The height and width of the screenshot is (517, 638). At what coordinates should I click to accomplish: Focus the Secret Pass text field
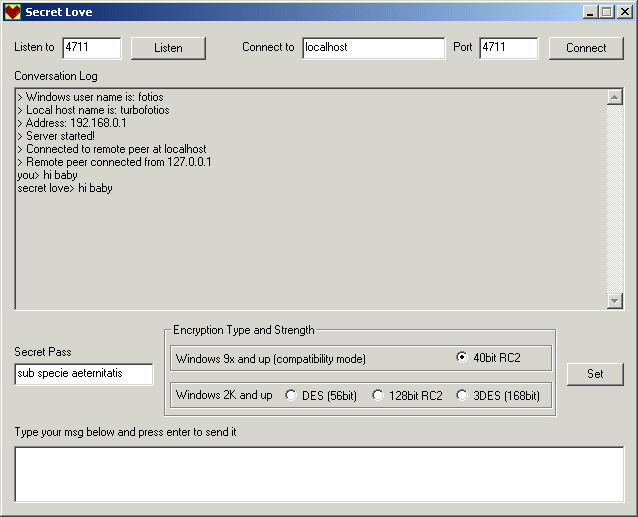(x=83, y=373)
